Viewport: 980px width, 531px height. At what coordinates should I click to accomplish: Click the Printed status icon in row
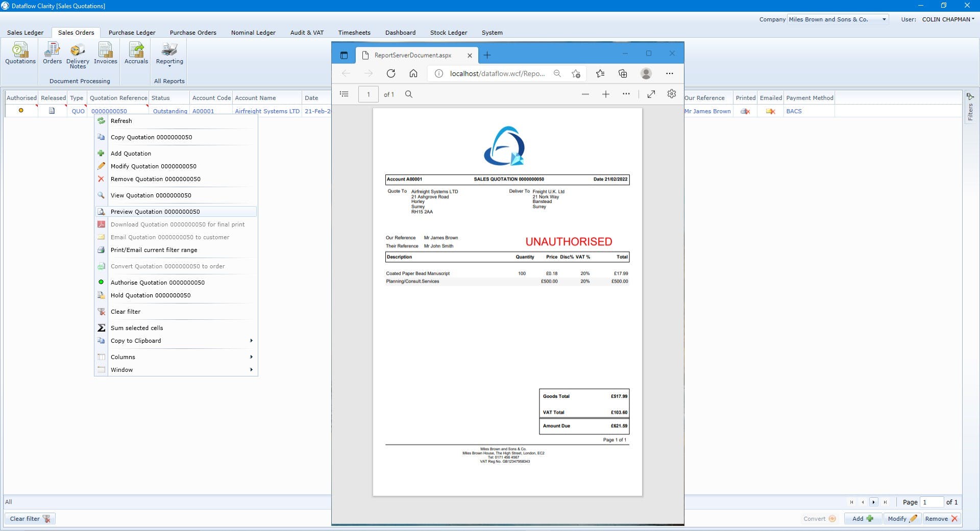coord(745,111)
